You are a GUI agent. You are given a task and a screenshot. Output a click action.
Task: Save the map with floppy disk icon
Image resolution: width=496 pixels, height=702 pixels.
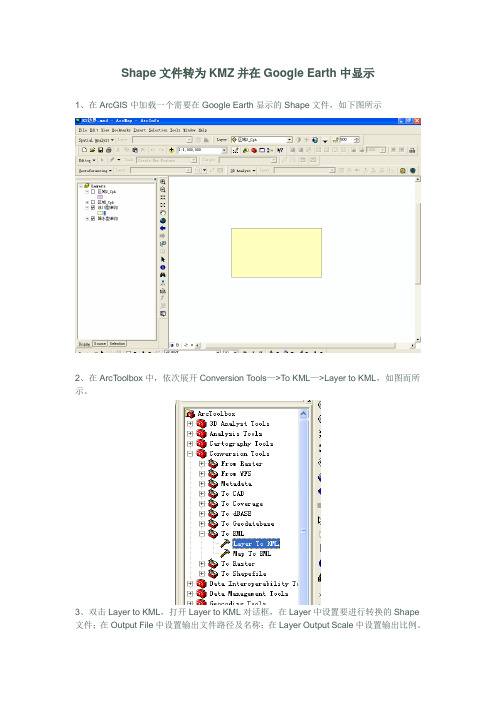click(101, 150)
